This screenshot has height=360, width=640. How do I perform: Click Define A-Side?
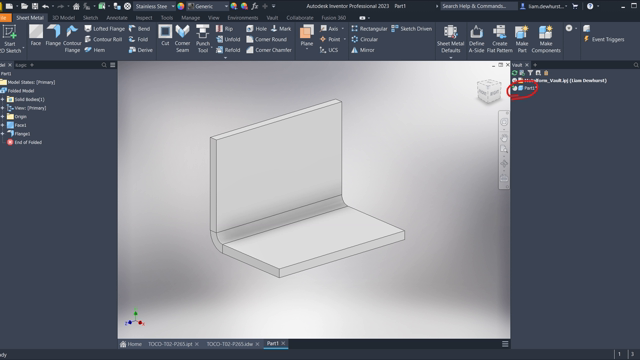tap(476, 39)
